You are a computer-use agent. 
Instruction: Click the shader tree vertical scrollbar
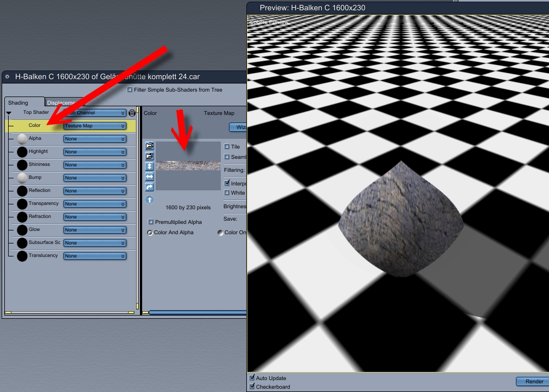tap(138, 208)
